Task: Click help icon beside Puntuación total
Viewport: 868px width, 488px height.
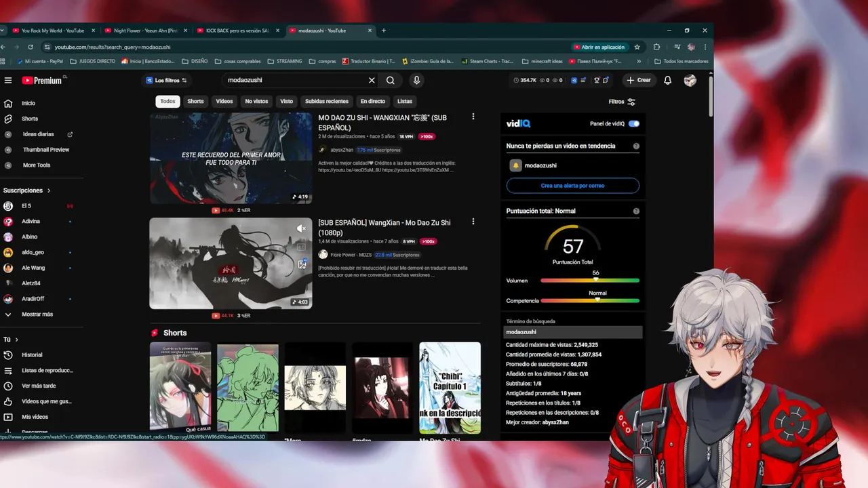Action: click(x=636, y=211)
